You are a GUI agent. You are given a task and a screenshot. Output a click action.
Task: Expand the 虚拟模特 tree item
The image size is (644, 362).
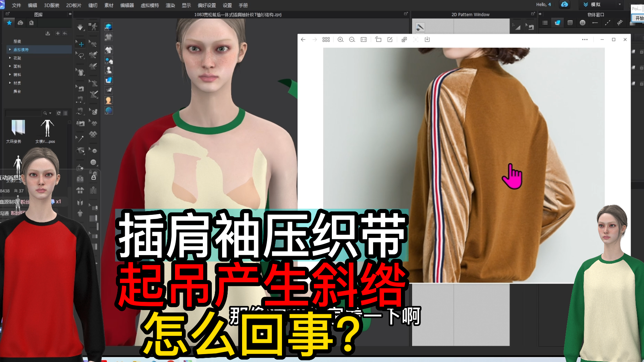[x=10, y=50]
